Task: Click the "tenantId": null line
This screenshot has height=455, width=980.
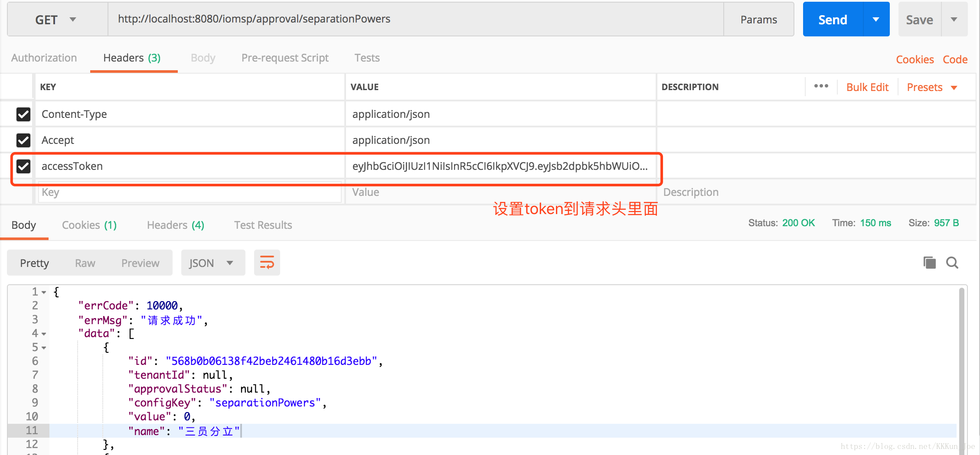Action: (x=180, y=375)
